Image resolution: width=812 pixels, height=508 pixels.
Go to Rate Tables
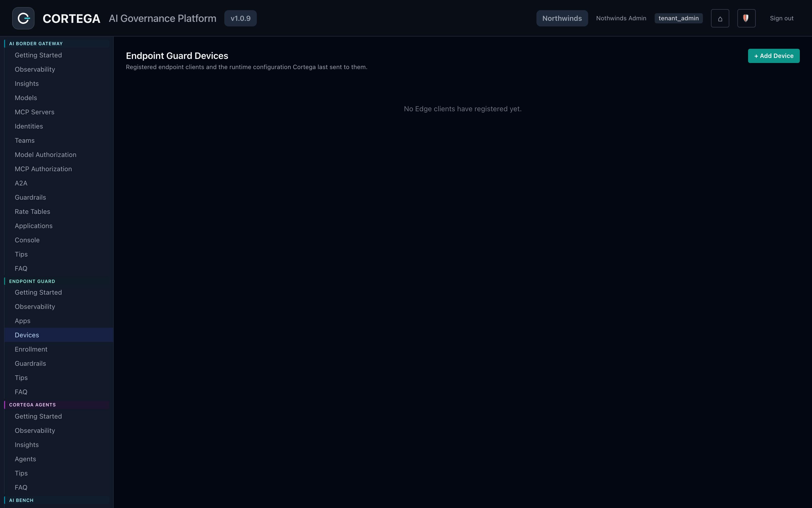(x=59, y=212)
